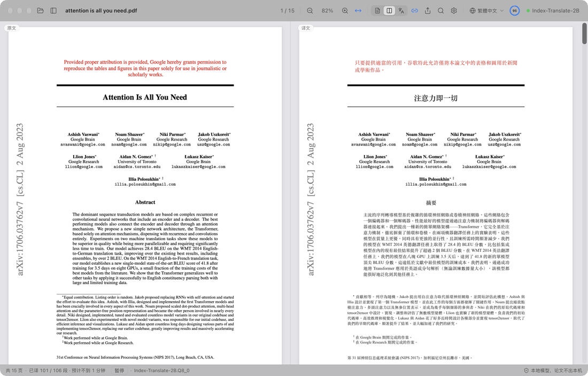
Task: Click 本地模型，论文不出本机 status text
Action: 556,370
